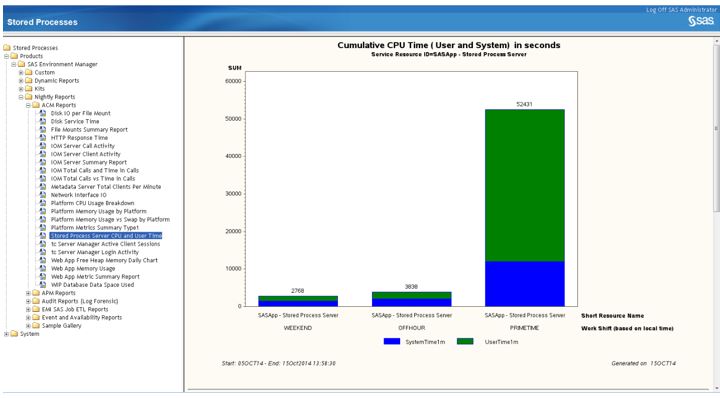Select Stored Process Server CPU and User Time
720x398 pixels.
(106, 235)
